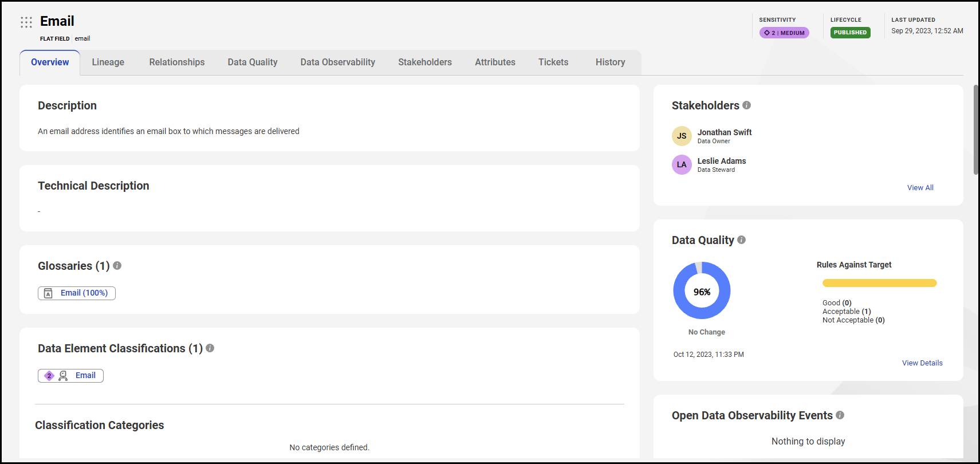Go to the Data Quality tab
This screenshot has height=464, width=980.
(253, 62)
